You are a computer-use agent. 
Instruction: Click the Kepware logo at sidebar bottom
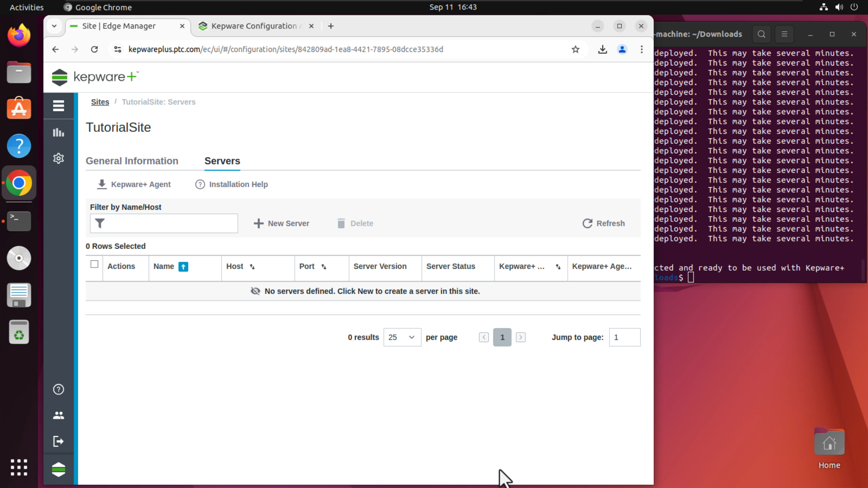pos(58,469)
